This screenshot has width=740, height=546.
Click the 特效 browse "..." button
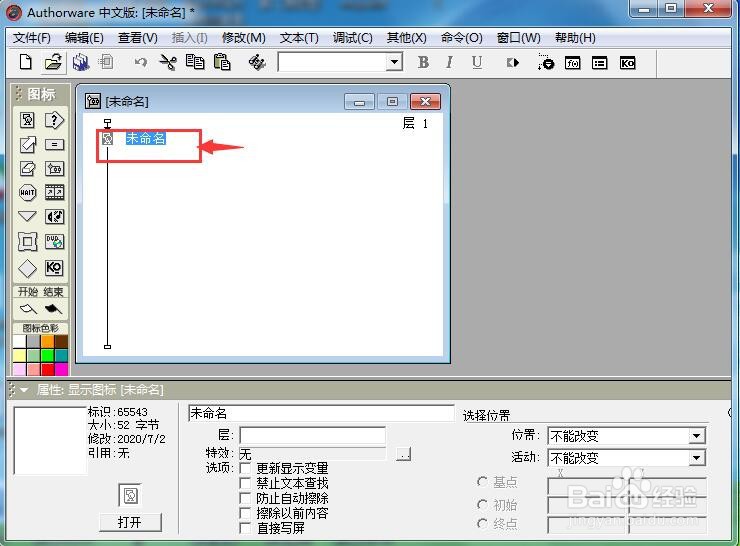404,454
